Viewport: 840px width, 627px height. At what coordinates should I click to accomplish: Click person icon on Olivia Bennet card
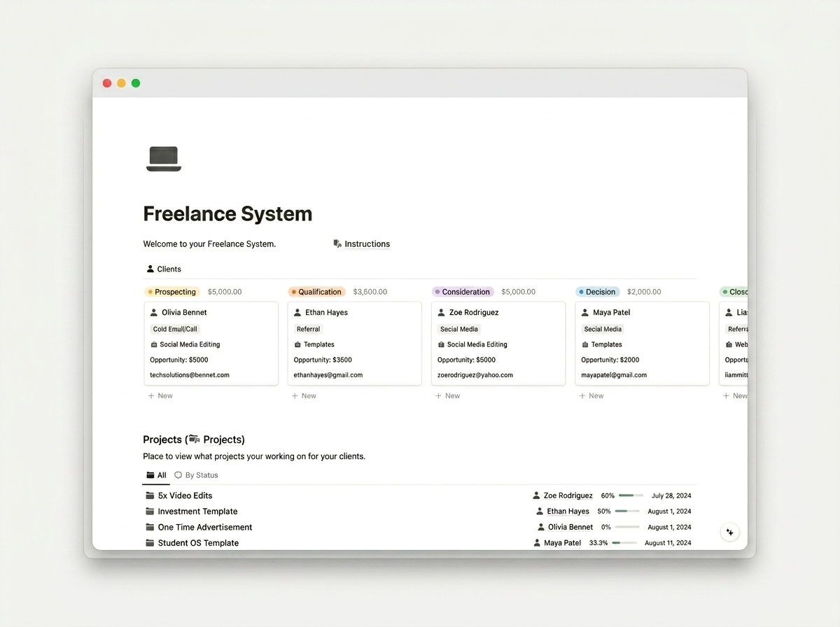tap(154, 313)
